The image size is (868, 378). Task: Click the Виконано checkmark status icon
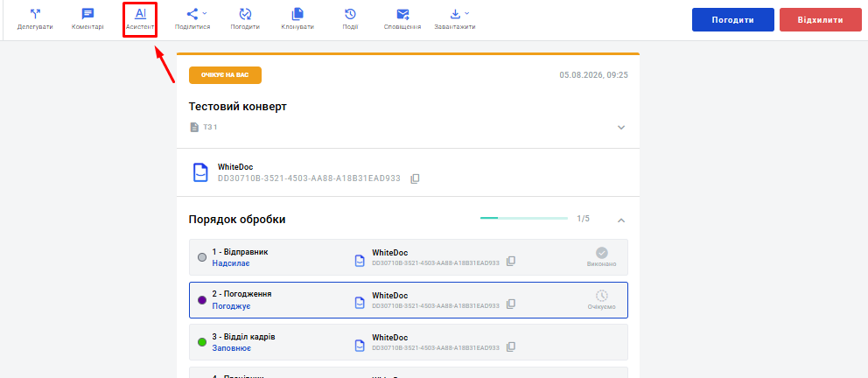(x=602, y=251)
